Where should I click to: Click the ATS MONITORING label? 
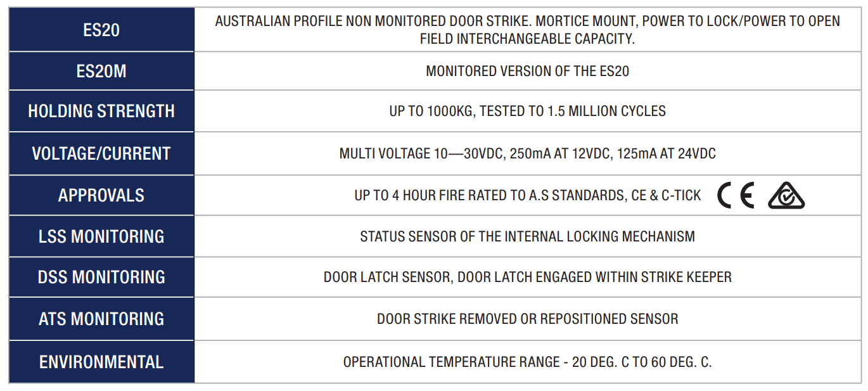tap(101, 319)
